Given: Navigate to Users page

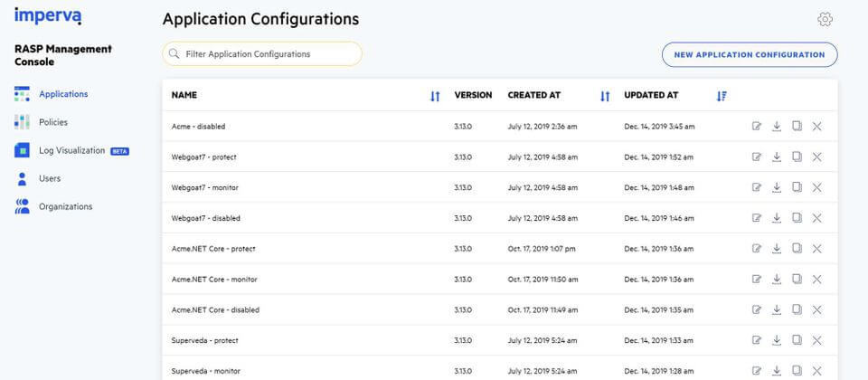Looking at the screenshot, I should tap(50, 178).
